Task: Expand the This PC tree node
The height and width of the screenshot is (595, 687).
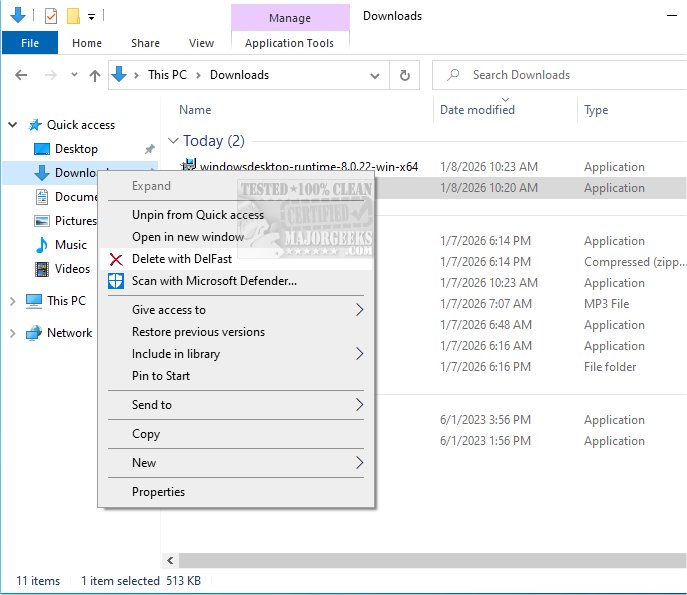Action: click(x=13, y=301)
